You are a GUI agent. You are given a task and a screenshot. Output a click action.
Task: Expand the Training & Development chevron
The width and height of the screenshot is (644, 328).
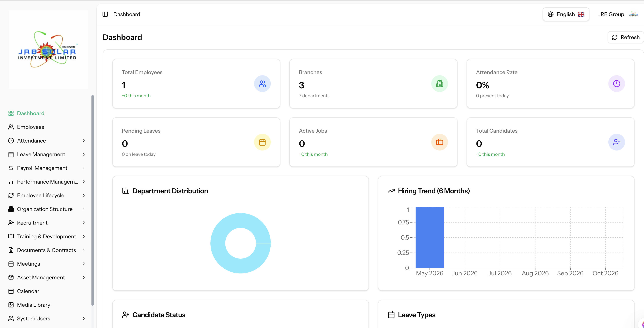click(84, 236)
